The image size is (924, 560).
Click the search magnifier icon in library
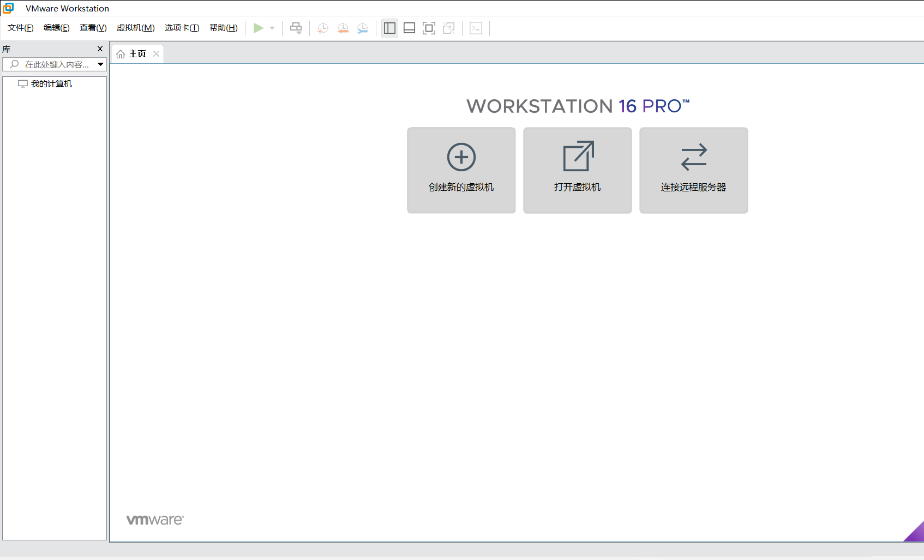point(15,64)
